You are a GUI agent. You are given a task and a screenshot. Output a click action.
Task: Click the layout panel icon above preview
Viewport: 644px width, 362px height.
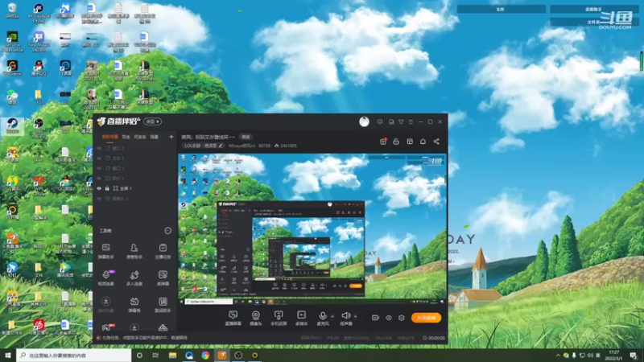pos(410,142)
